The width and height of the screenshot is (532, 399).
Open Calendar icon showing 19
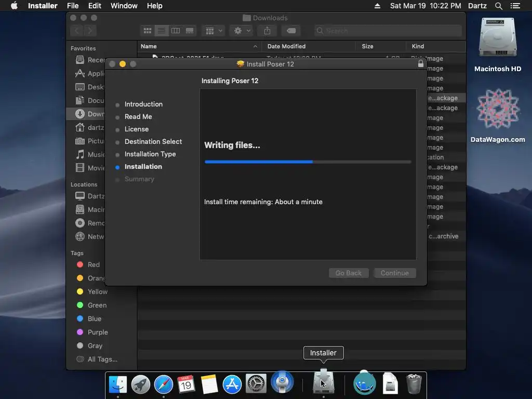[186, 384]
